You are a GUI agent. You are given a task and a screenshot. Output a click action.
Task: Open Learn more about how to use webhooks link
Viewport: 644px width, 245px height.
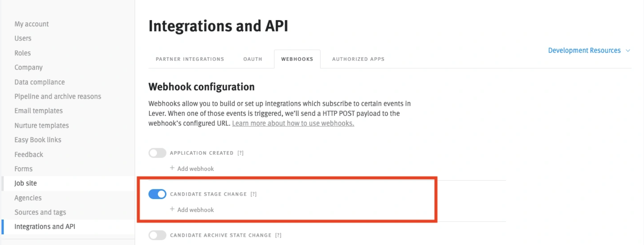pos(293,123)
